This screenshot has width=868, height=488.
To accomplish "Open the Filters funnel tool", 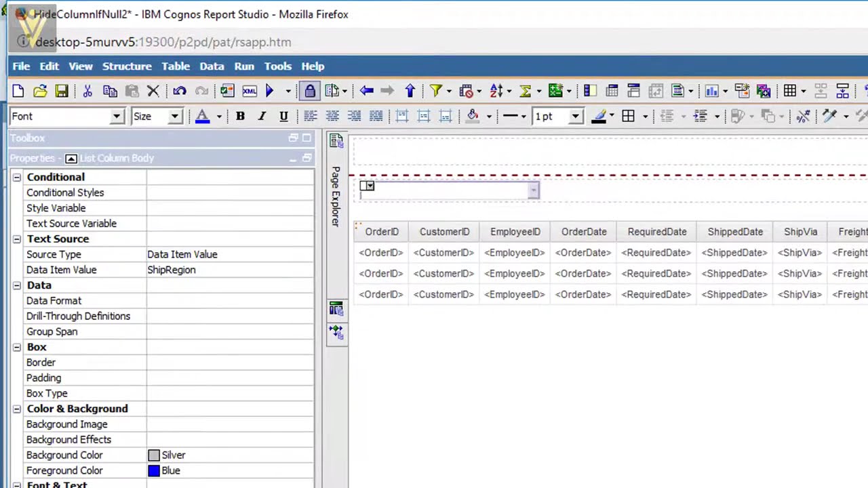I will coord(435,91).
